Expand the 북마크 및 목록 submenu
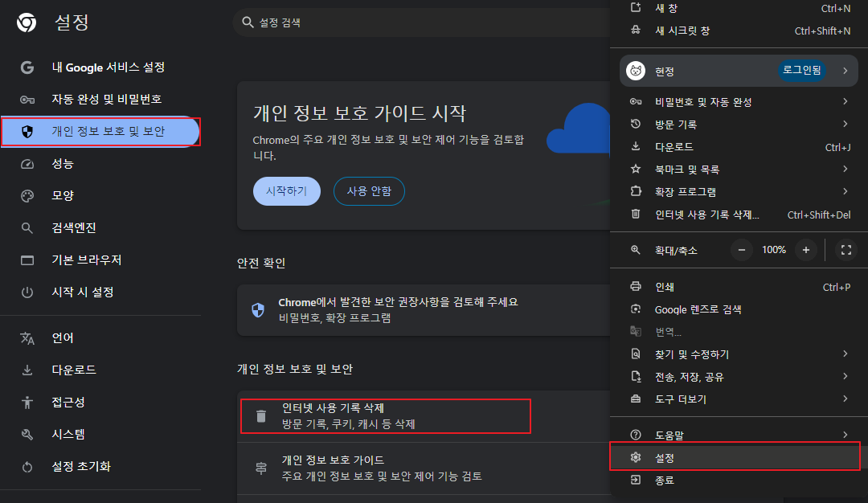The width and height of the screenshot is (868, 503). [847, 169]
